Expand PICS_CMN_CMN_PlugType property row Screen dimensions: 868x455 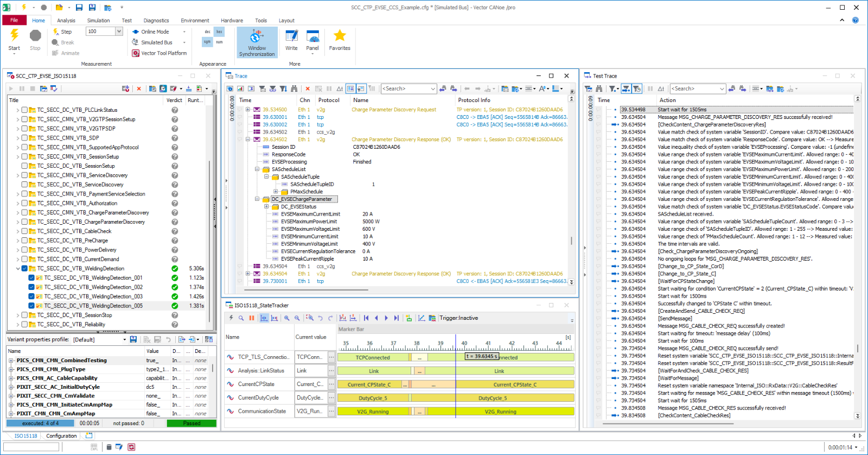pos(11,369)
